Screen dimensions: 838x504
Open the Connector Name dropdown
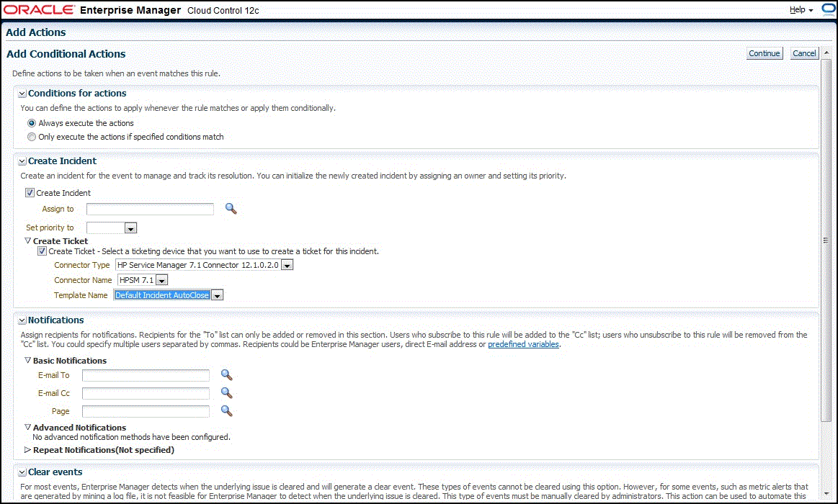pyautogui.click(x=162, y=280)
